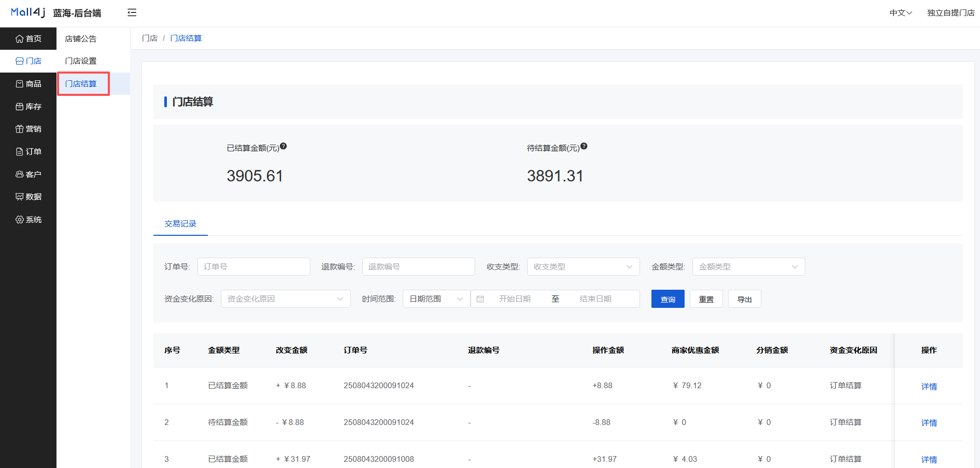Select 门店结算 submenu item
The image size is (980, 468).
click(93, 83)
